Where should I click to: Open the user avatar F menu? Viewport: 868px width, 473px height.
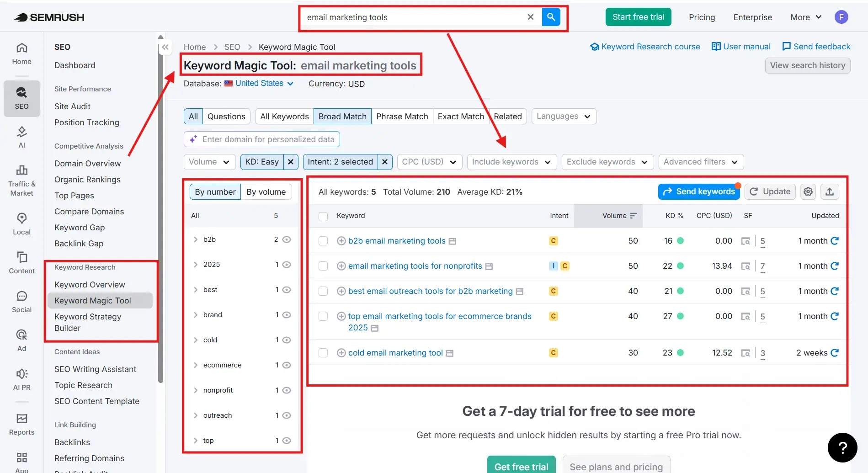click(841, 17)
